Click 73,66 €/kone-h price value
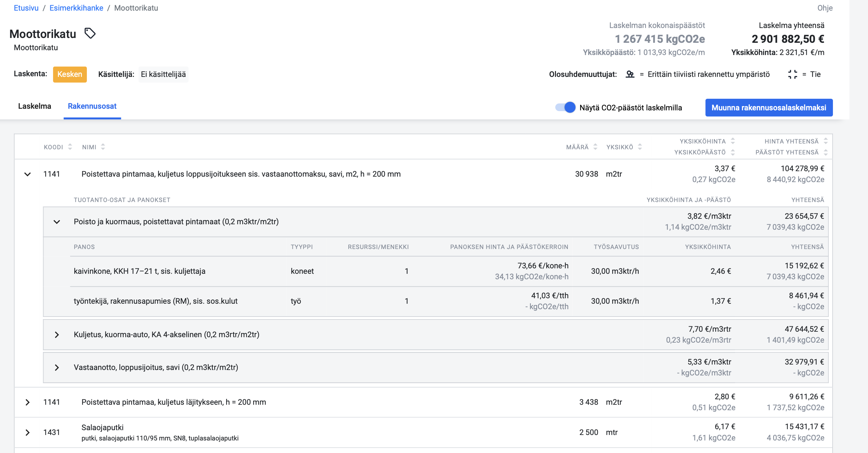This screenshot has width=868, height=453. pyautogui.click(x=543, y=266)
